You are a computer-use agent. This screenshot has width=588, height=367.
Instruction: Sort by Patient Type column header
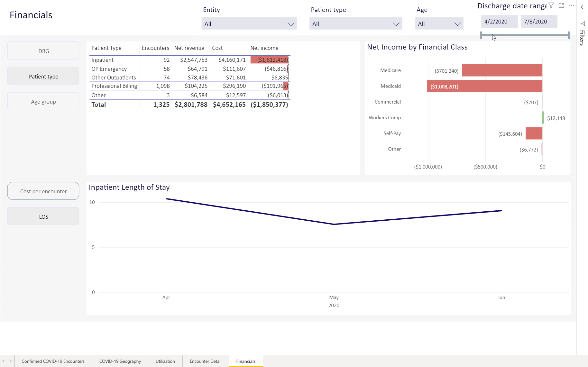[x=106, y=48]
